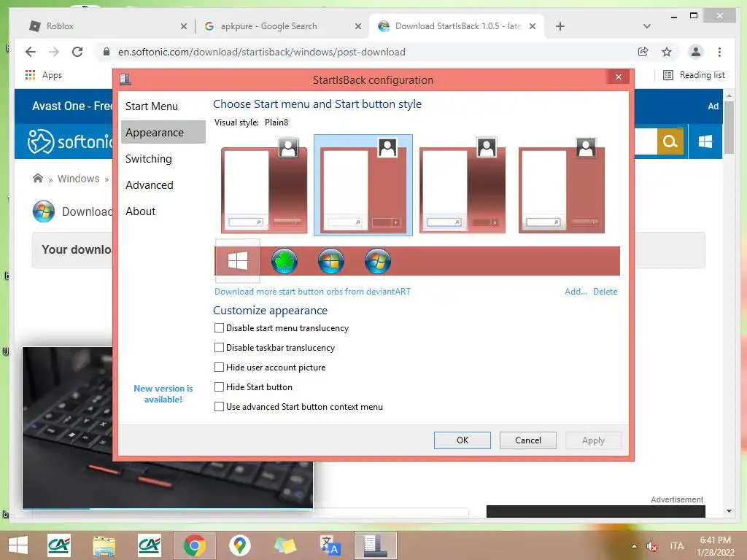Click the Add... orb link
The width and height of the screenshot is (747, 560).
point(576,292)
